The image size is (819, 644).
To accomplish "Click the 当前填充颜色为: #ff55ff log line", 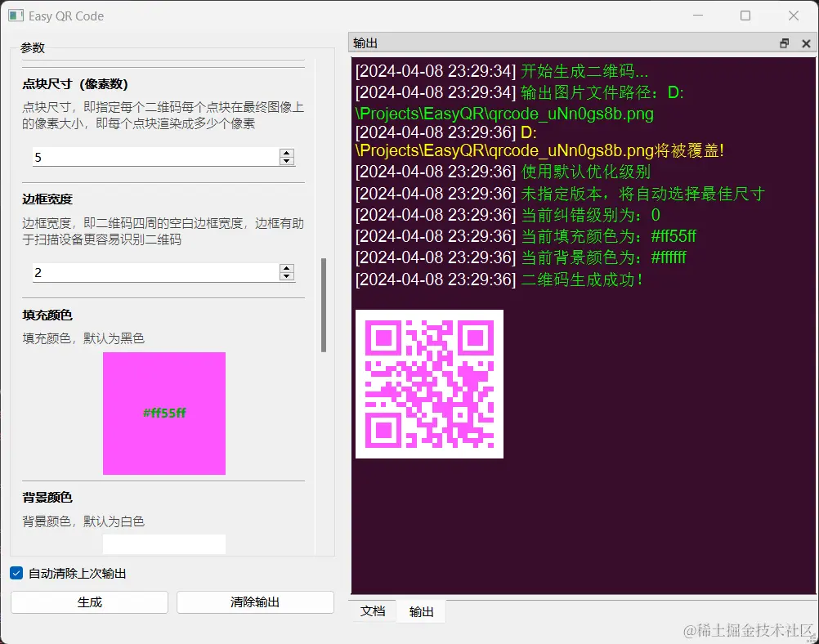I will click(526, 236).
